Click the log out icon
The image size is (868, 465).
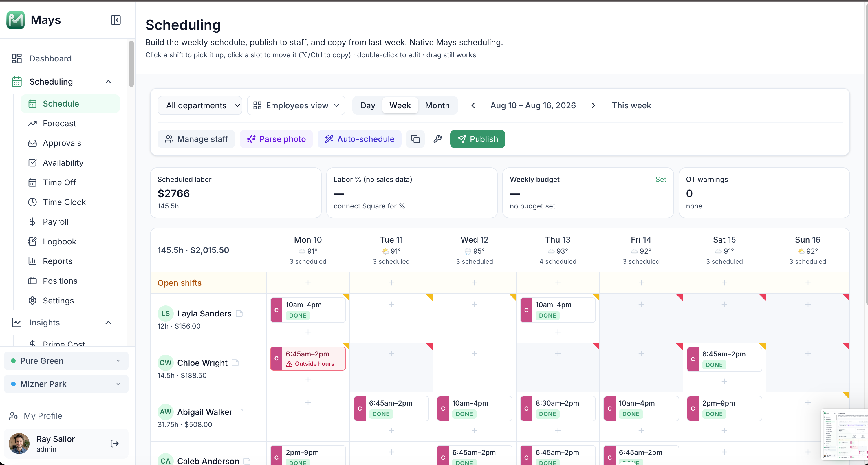pos(115,444)
